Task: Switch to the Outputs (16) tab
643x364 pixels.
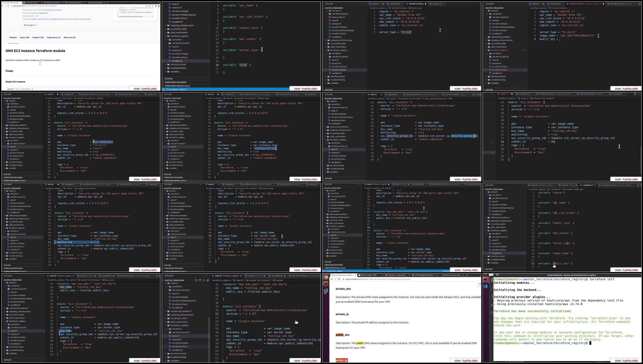Action: 38,37
